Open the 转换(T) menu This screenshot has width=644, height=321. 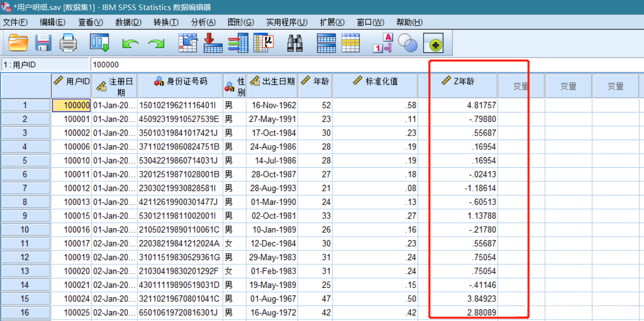[166, 22]
